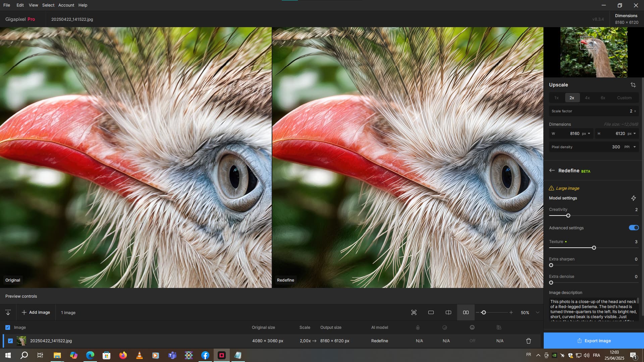Toggle the Advanced settings switch
This screenshot has height=362, width=644.
coord(633,228)
